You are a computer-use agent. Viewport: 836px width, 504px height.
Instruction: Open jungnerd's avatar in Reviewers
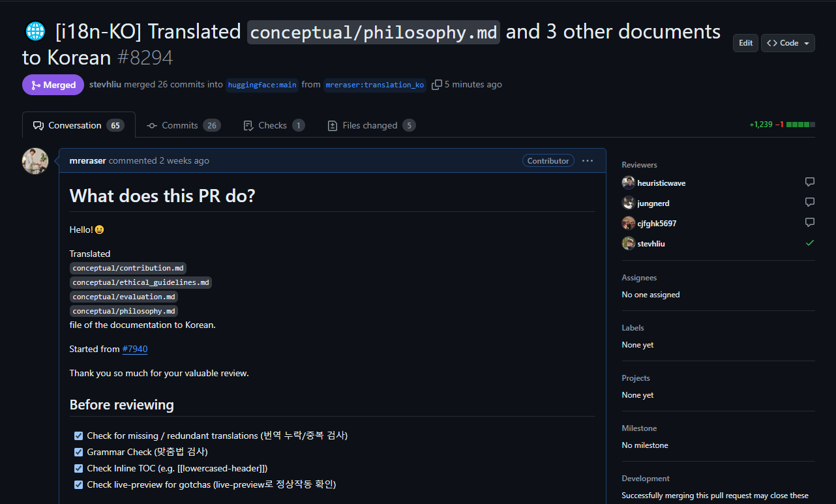[x=629, y=203]
